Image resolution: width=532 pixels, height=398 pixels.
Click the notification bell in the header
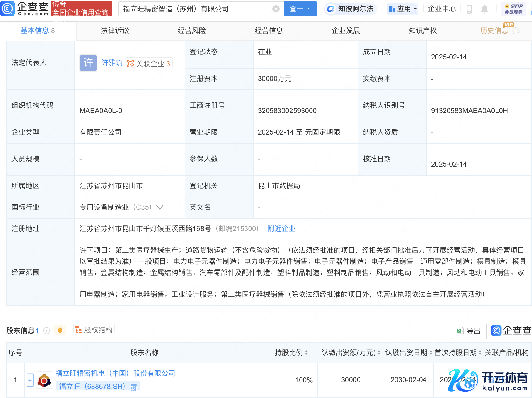[484, 9]
